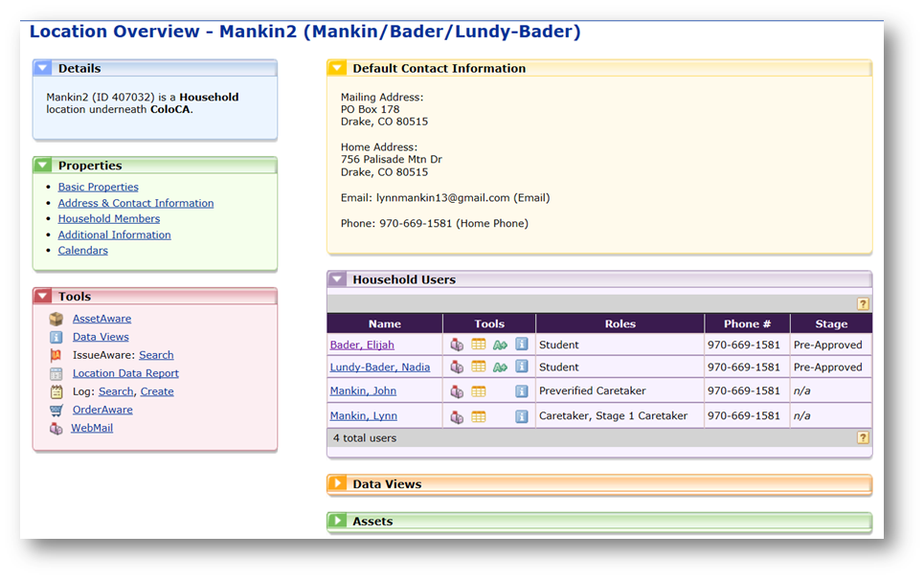Click the OrderAware shopping cart icon
This screenshot has height=579, width=924.
pos(56,410)
